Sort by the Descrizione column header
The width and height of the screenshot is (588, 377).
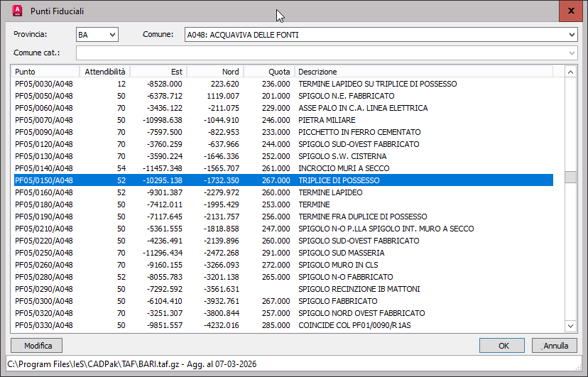424,72
